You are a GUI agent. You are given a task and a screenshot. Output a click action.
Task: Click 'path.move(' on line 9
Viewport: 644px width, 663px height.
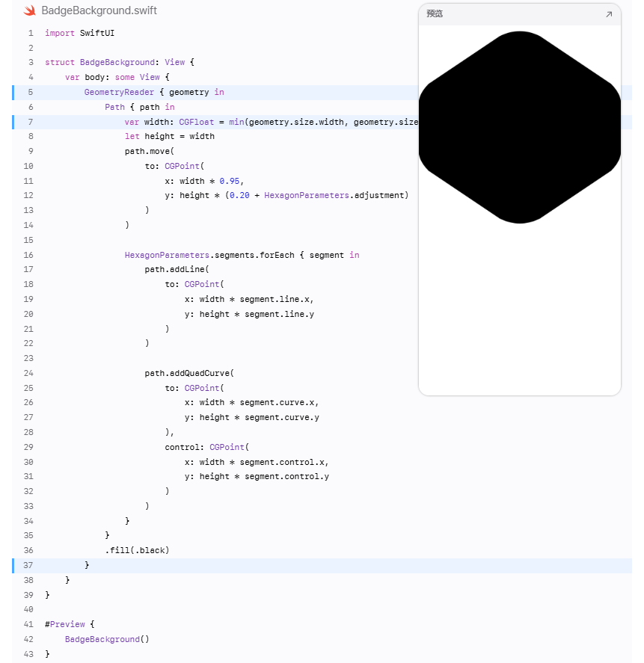click(x=150, y=151)
